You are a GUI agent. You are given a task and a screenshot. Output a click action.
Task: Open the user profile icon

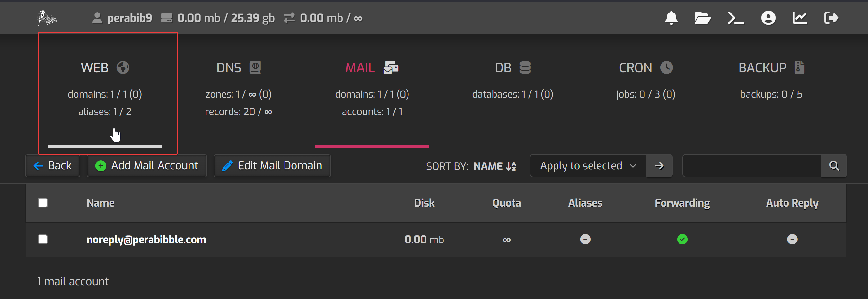point(768,18)
